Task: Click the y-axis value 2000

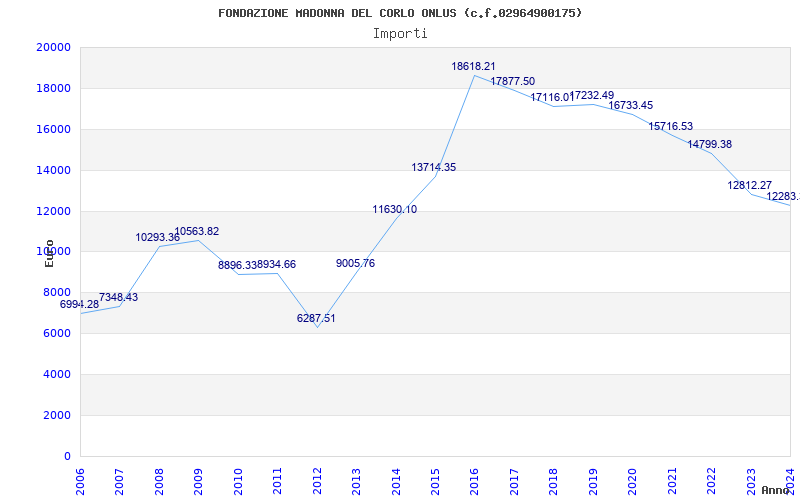Action: [x=57, y=415]
